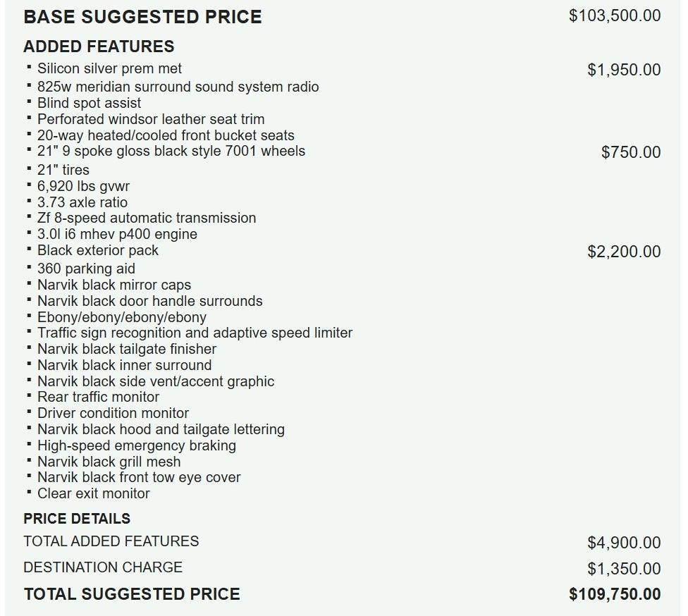Click the Price Details heading
The height and width of the screenshot is (616, 688).
[77, 519]
